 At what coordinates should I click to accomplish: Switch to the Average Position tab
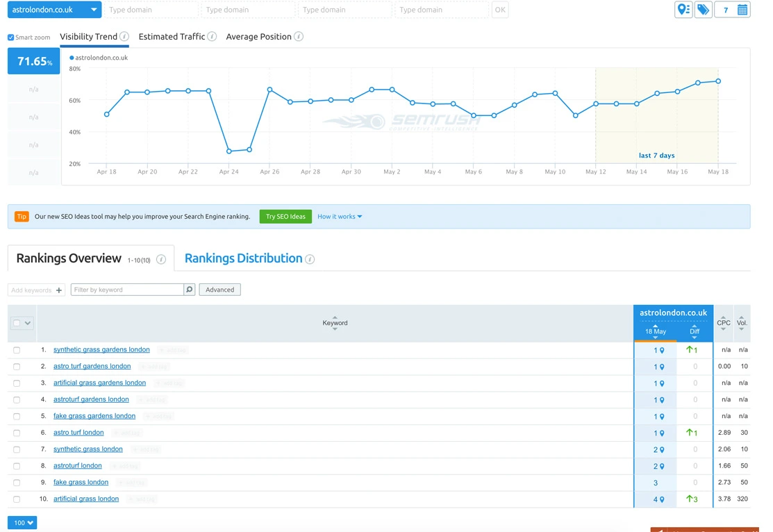coord(259,37)
